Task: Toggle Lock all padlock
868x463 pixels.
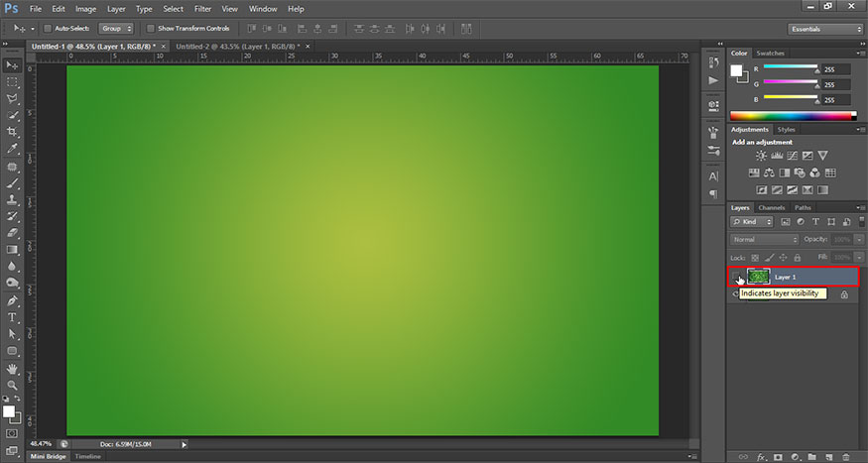Action: pyautogui.click(x=798, y=258)
